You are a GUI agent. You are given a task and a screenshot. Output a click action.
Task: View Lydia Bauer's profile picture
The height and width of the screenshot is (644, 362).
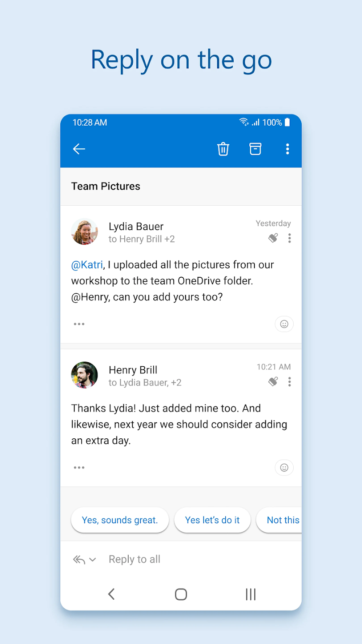pos(84,232)
